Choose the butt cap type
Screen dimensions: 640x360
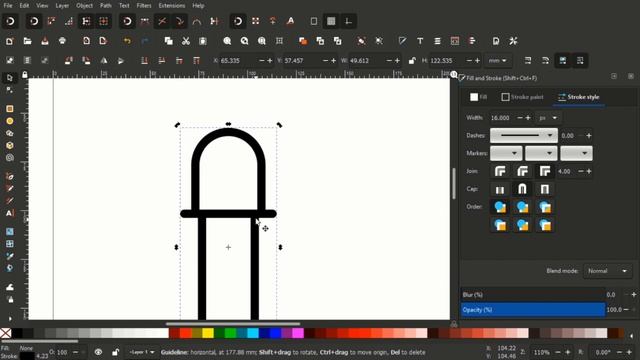pyautogui.click(x=500, y=189)
